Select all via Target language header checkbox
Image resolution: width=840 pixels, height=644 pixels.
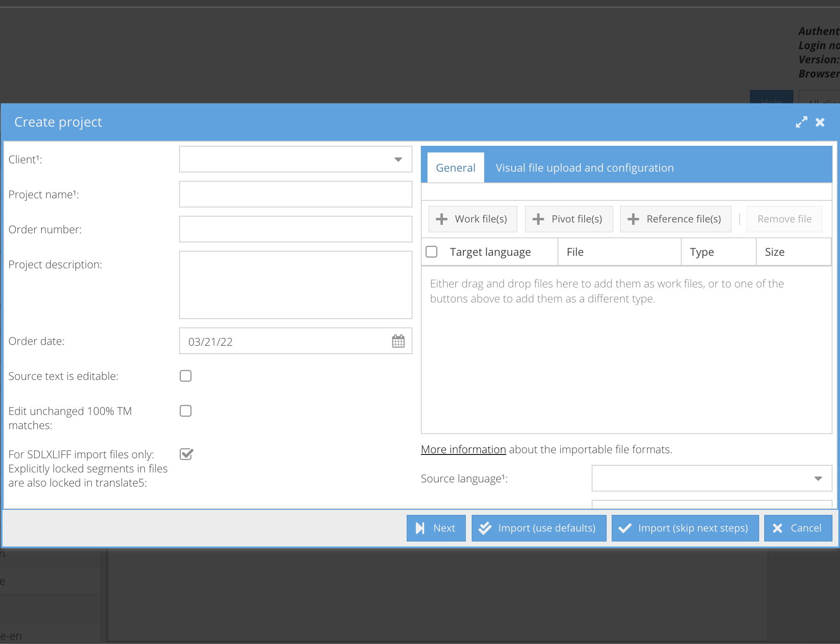point(431,252)
